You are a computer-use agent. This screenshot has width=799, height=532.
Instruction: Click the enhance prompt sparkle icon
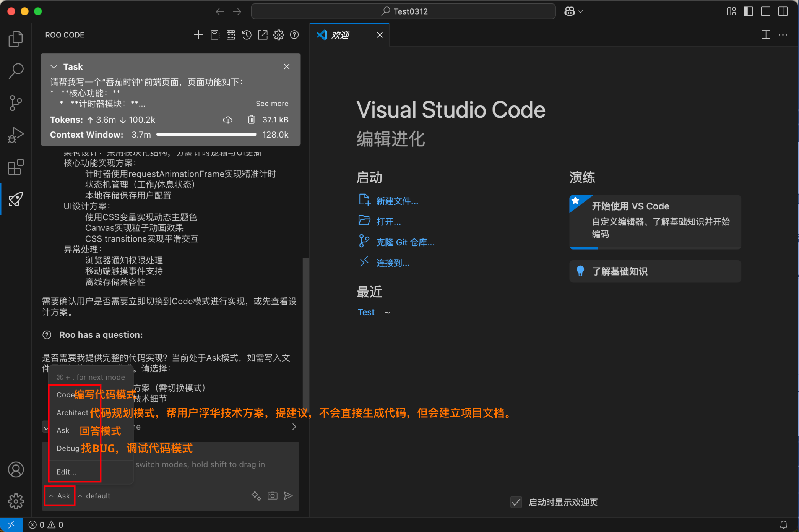click(x=256, y=496)
